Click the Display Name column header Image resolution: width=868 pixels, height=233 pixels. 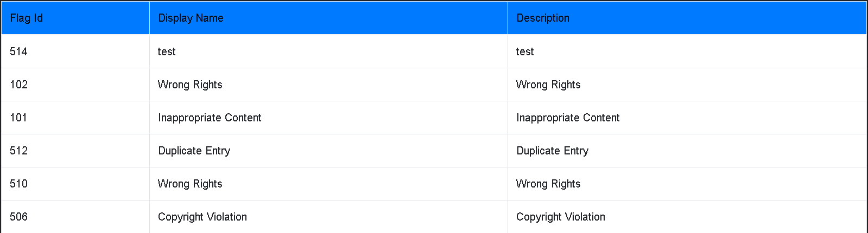tap(328, 18)
